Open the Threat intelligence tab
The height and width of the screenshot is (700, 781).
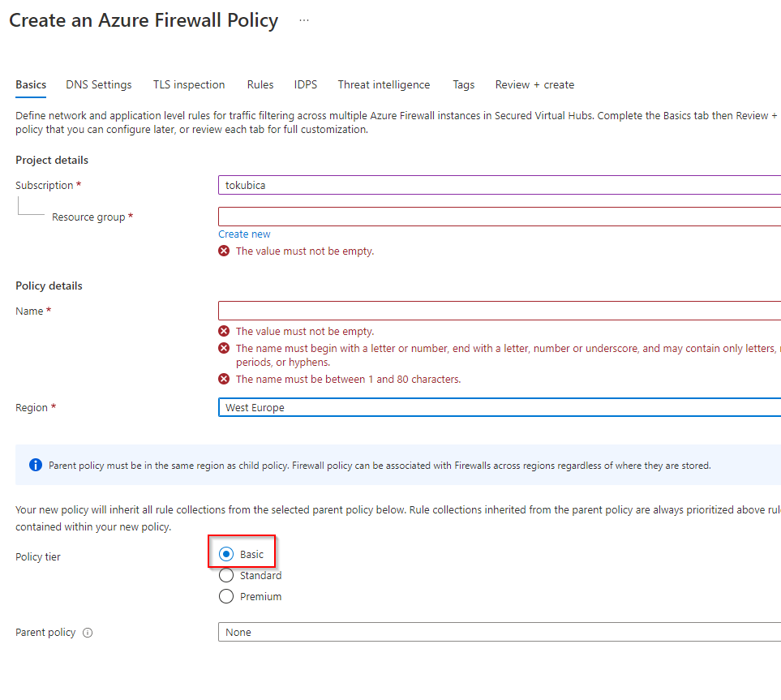(x=384, y=85)
